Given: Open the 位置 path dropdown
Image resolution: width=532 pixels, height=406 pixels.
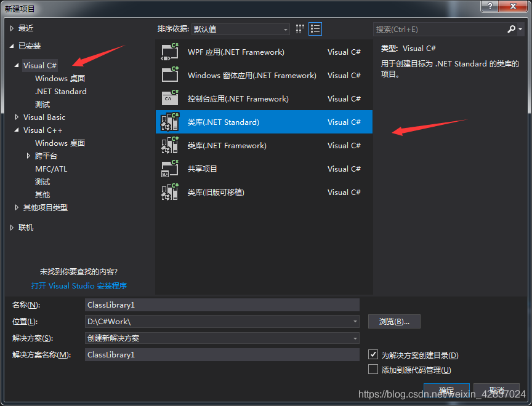Looking at the screenshot, I should click(355, 321).
